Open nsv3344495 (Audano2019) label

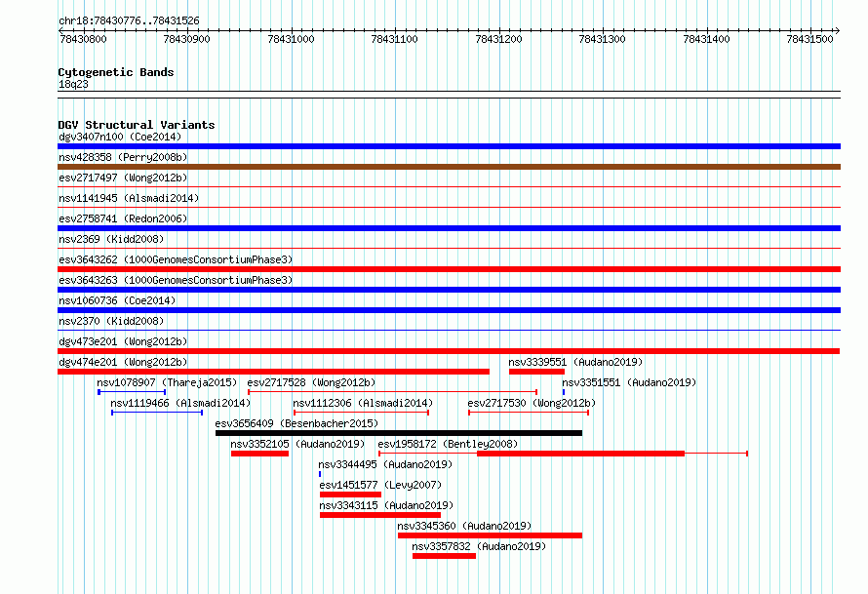point(385,464)
